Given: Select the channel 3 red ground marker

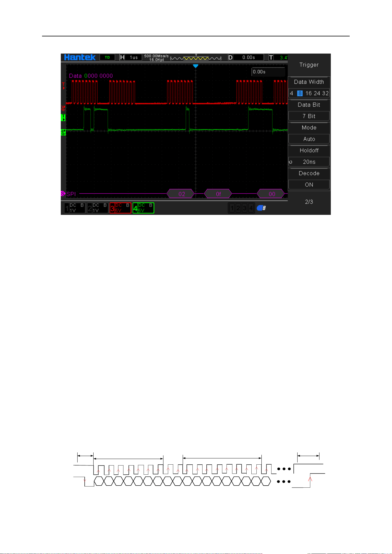Looking at the screenshot, I should pyautogui.click(x=63, y=108).
